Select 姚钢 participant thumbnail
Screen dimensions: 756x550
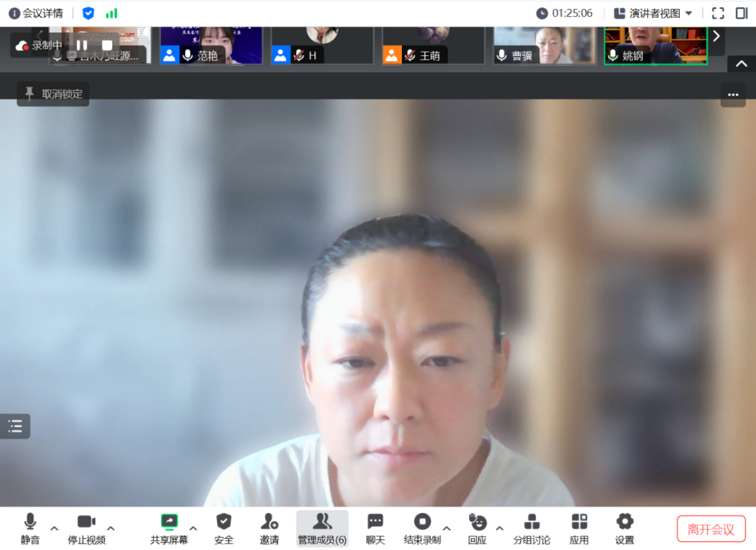coord(656,45)
